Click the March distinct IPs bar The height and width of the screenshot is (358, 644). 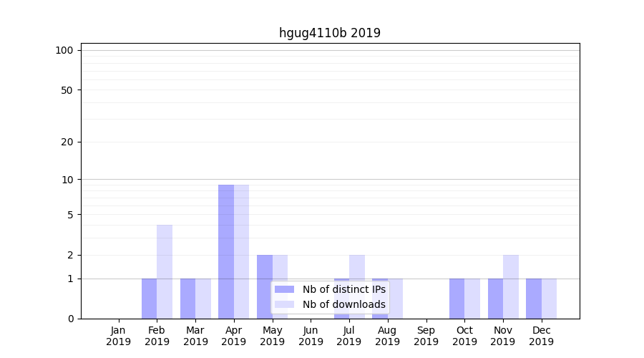click(187, 299)
